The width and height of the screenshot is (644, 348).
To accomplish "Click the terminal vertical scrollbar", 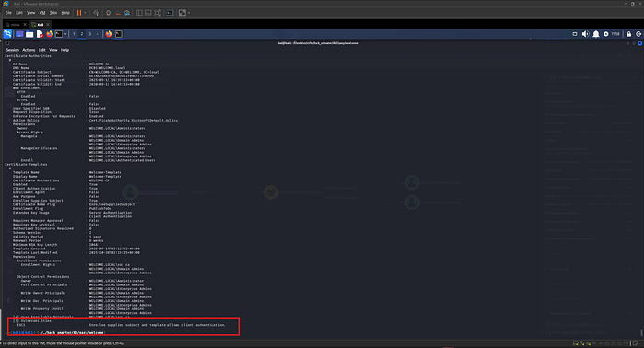I will [641, 332].
